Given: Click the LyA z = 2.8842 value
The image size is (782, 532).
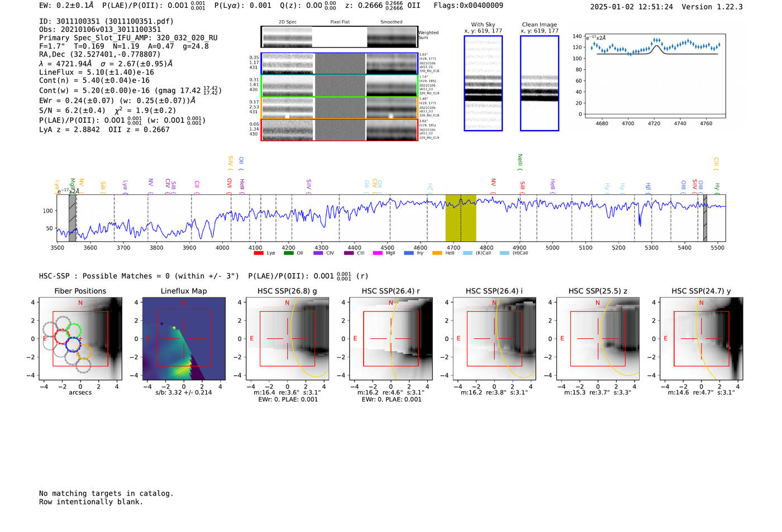Looking at the screenshot, I should (69, 130).
